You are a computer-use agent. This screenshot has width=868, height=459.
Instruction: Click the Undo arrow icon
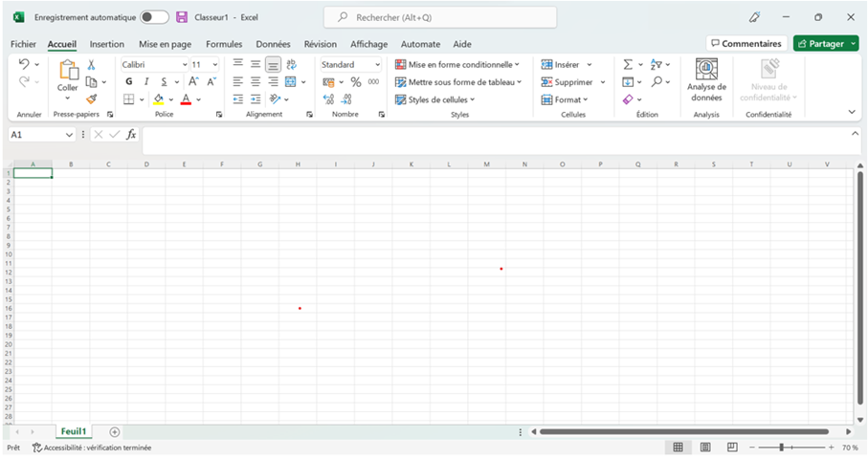pos(24,64)
